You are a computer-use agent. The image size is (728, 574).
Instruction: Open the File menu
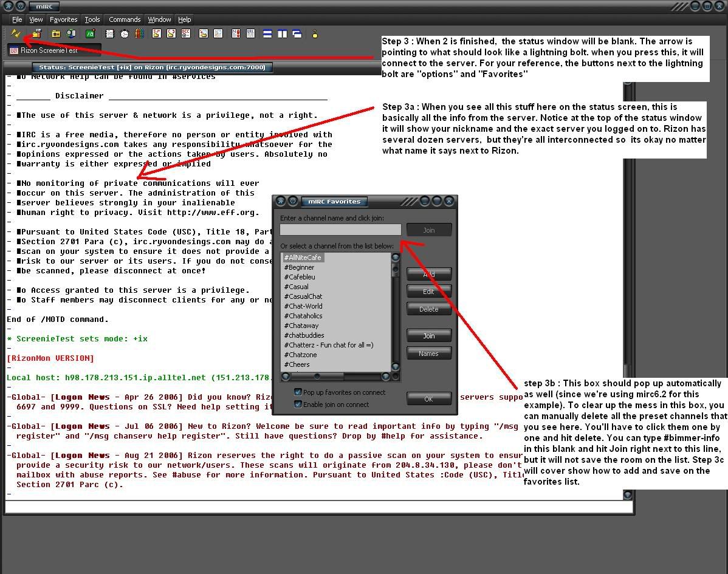(17, 19)
